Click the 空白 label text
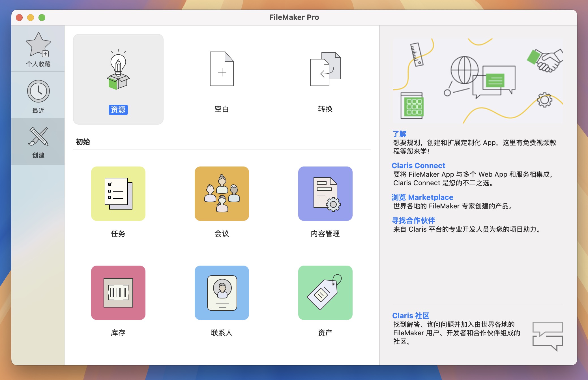The height and width of the screenshot is (380, 588). 222,109
